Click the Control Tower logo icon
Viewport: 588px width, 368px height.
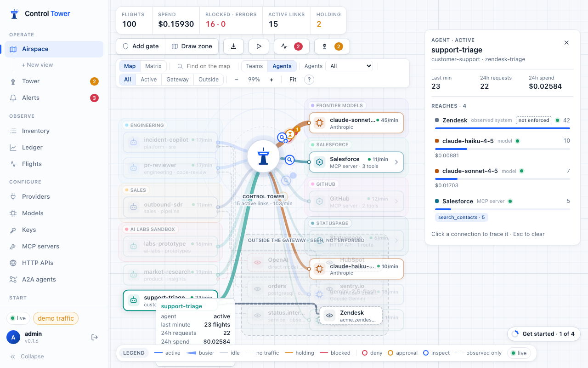tap(15, 14)
